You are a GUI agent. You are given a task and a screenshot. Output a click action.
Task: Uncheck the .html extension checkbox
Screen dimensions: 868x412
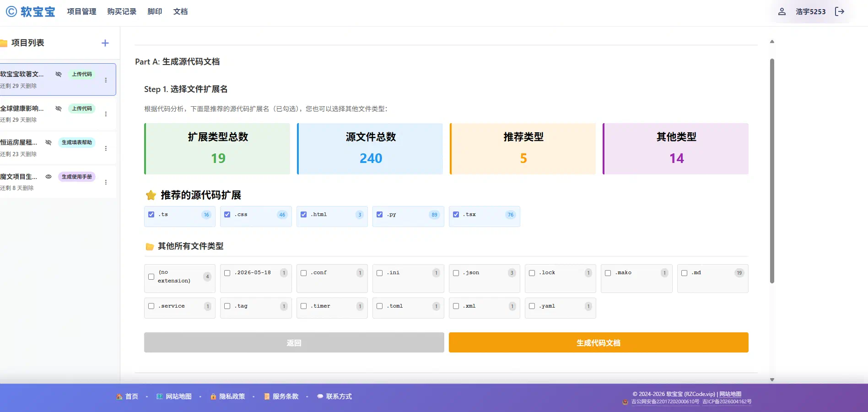click(x=304, y=214)
